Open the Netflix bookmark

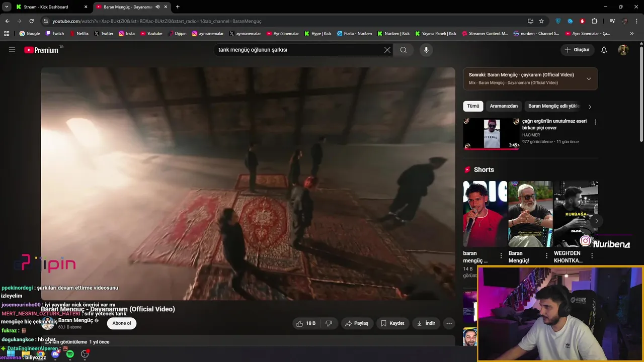click(78, 33)
